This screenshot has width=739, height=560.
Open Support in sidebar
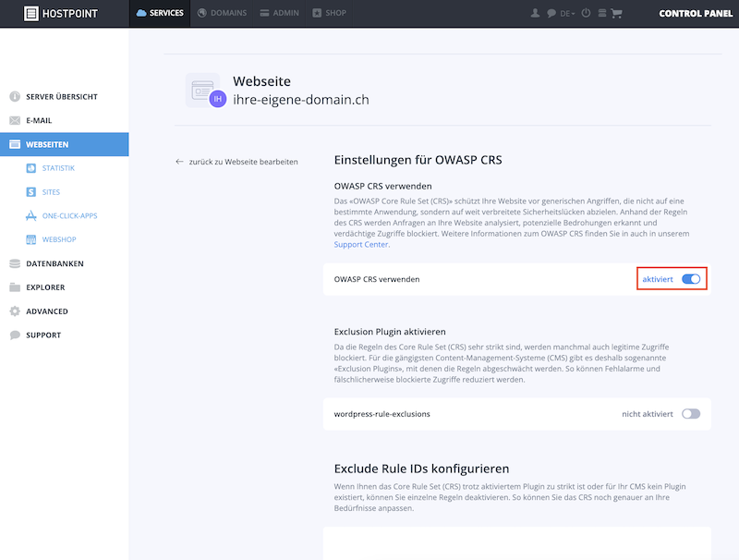pyautogui.click(x=64, y=335)
